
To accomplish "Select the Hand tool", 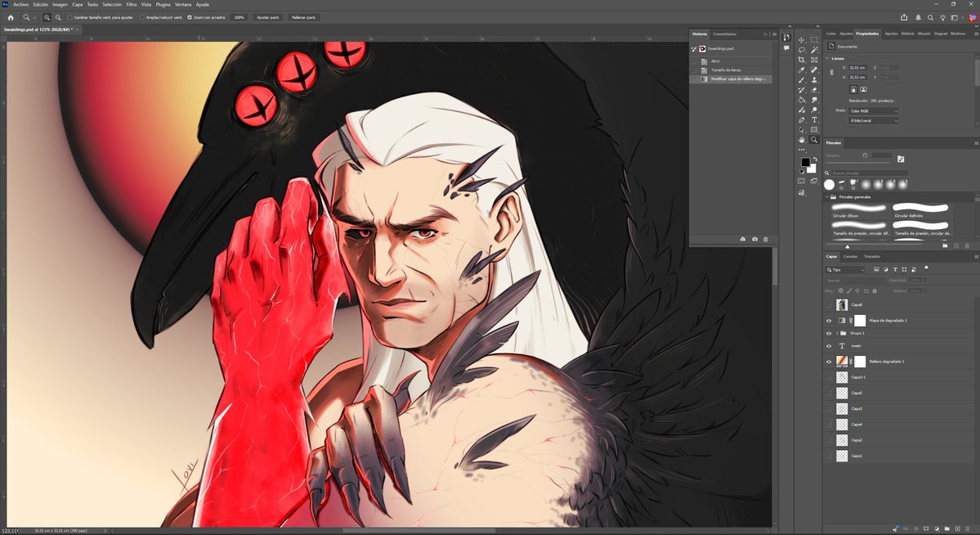I will tap(801, 140).
